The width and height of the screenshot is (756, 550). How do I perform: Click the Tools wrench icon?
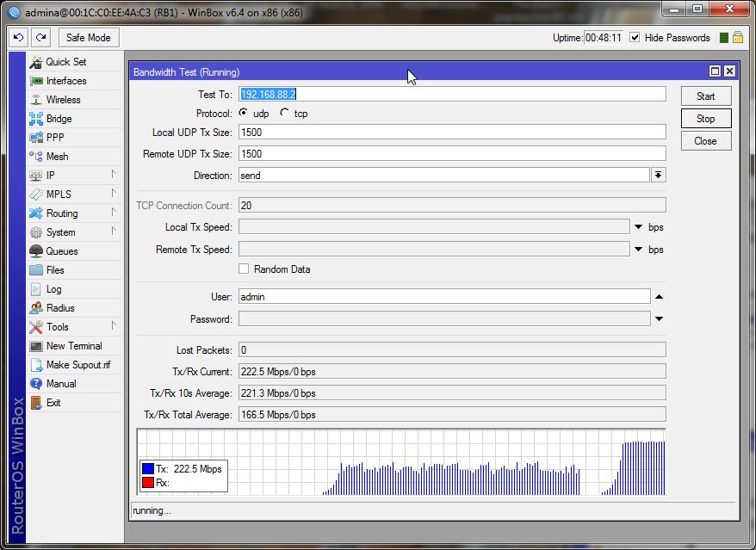click(36, 327)
